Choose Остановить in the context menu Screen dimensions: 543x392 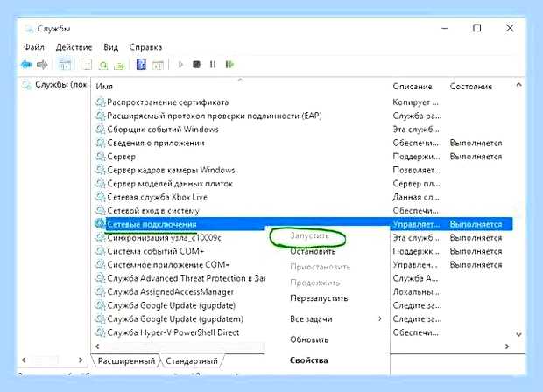(313, 251)
